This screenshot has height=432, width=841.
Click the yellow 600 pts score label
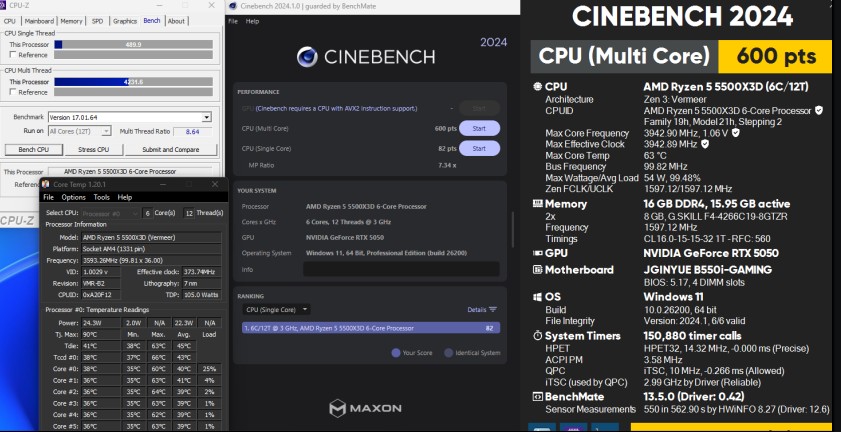point(775,56)
